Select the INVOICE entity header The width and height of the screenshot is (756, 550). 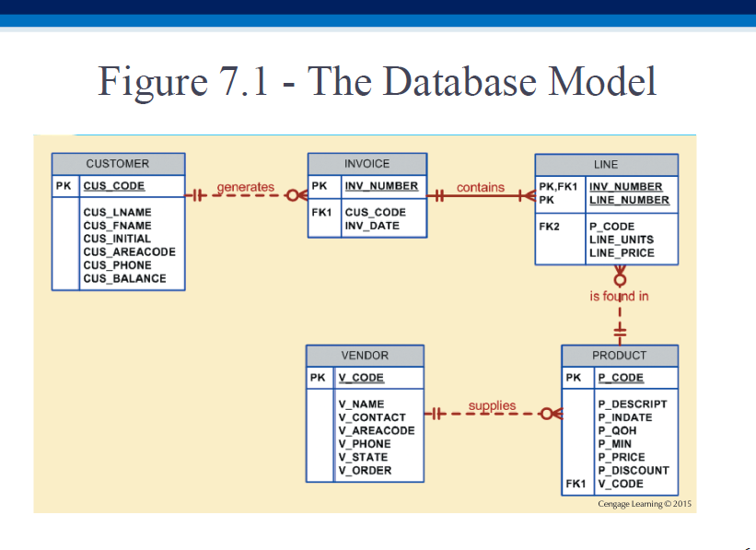coord(366,164)
